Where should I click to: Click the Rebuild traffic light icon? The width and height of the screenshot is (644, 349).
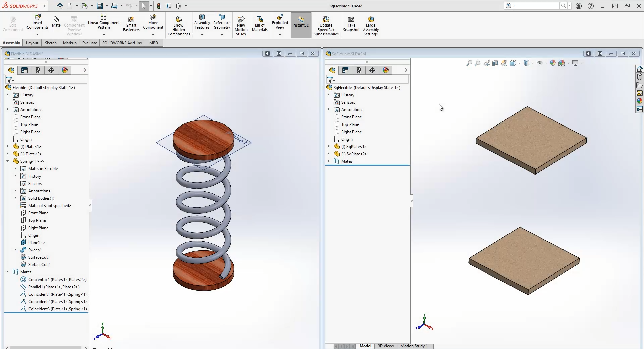159,6
